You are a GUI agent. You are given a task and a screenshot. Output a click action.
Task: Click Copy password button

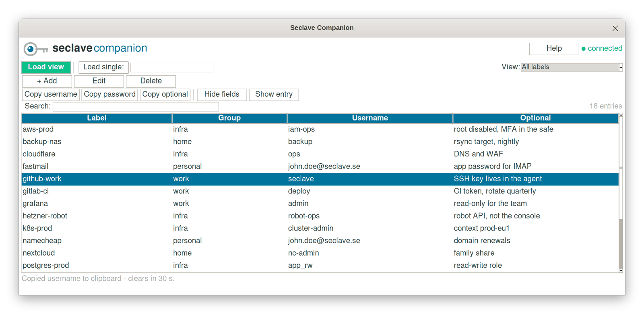109,94
